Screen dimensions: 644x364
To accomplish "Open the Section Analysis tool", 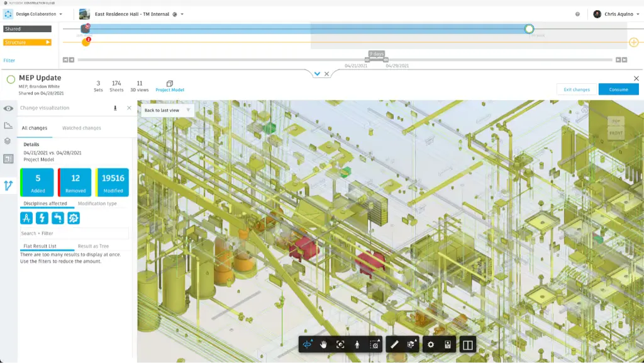I will coord(411,344).
